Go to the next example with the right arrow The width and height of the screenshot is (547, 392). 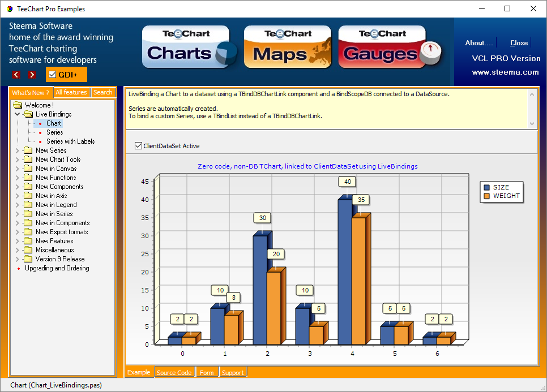pos(32,75)
